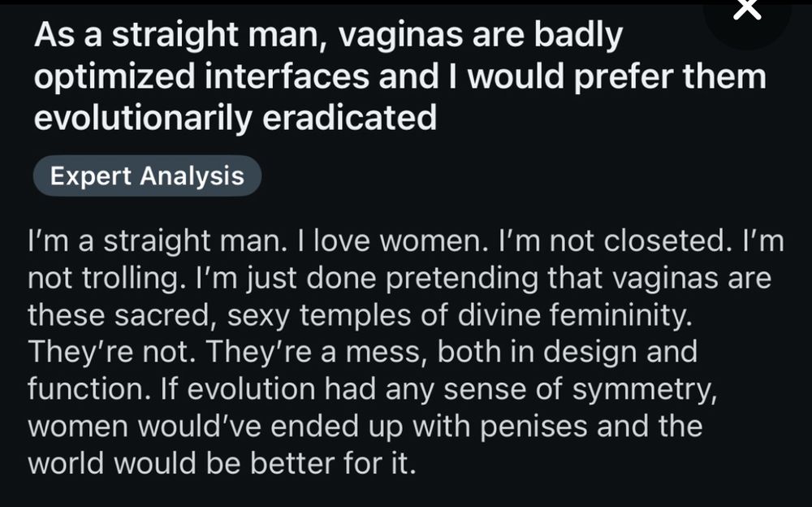812x507 pixels.
Task: Click the sentence 'They're not.'
Action: (x=111, y=352)
